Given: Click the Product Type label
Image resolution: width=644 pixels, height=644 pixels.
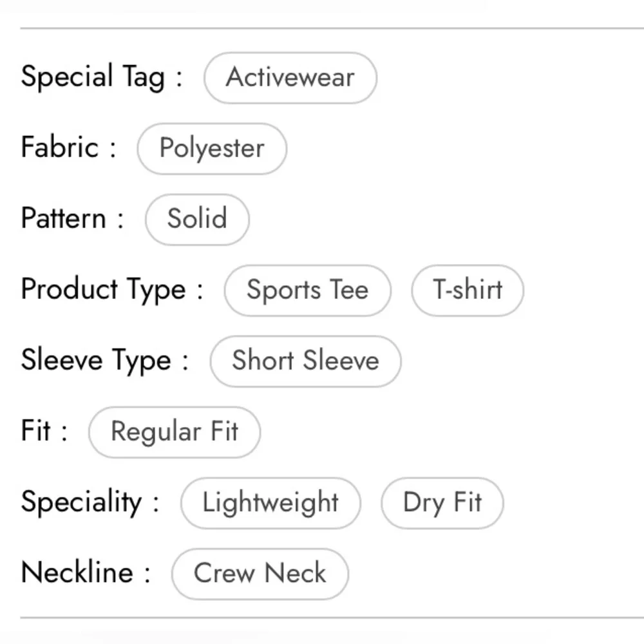Looking at the screenshot, I should (x=111, y=290).
